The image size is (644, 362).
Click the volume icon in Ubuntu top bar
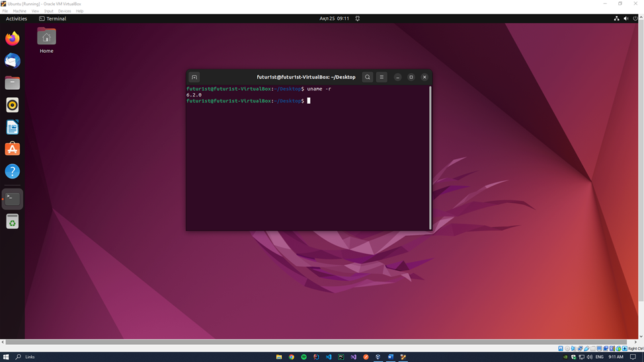point(626,18)
